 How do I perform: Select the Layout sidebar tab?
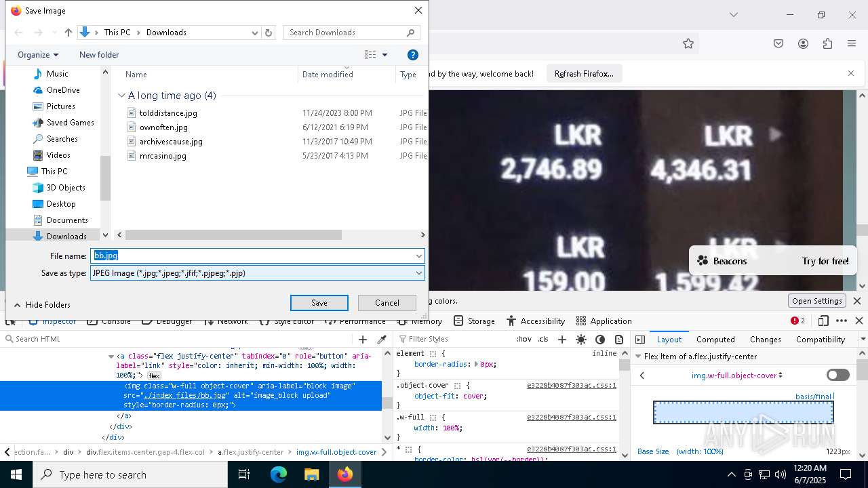pos(669,340)
